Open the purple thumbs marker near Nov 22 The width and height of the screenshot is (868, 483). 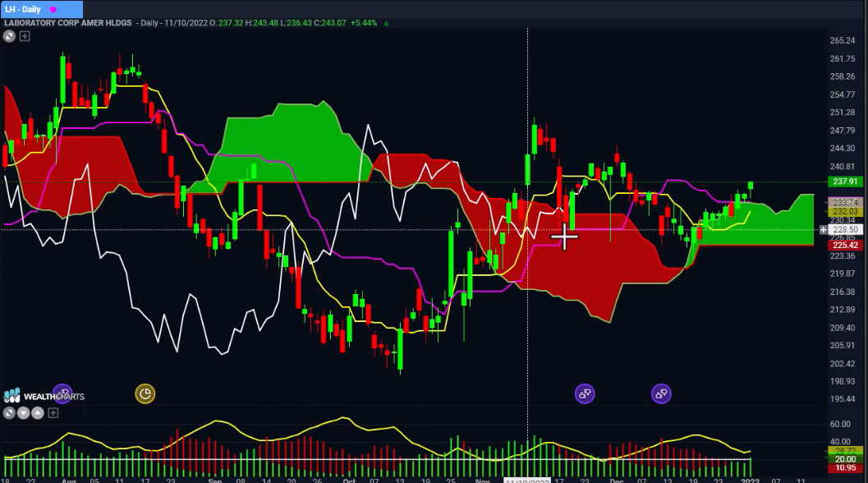[585, 393]
